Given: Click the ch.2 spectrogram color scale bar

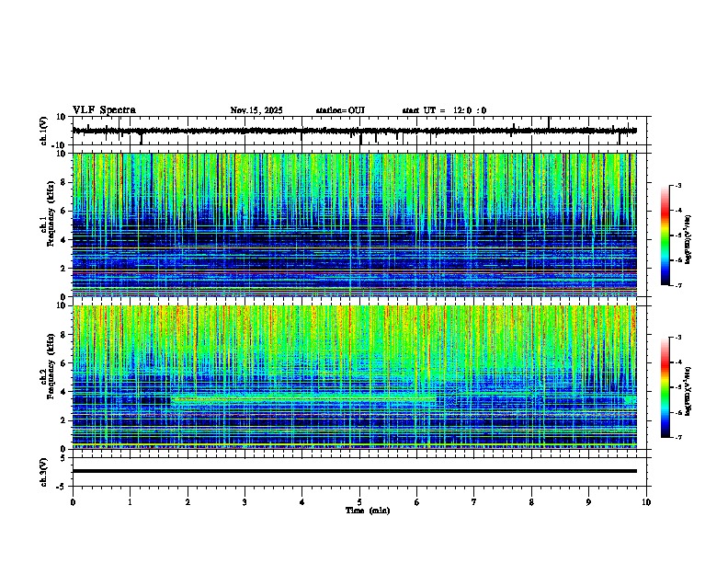Looking at the screenshot, I should click(665, 387).
